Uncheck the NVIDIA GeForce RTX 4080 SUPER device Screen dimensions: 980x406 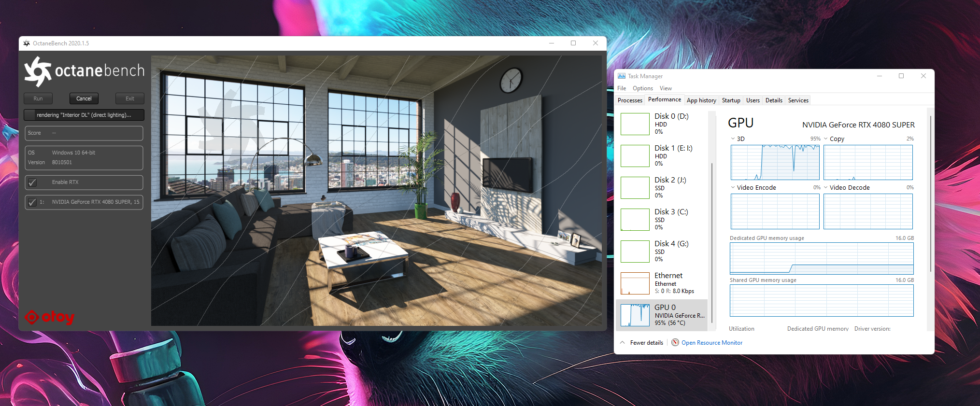pyautogui.click(x=32, y=202)
